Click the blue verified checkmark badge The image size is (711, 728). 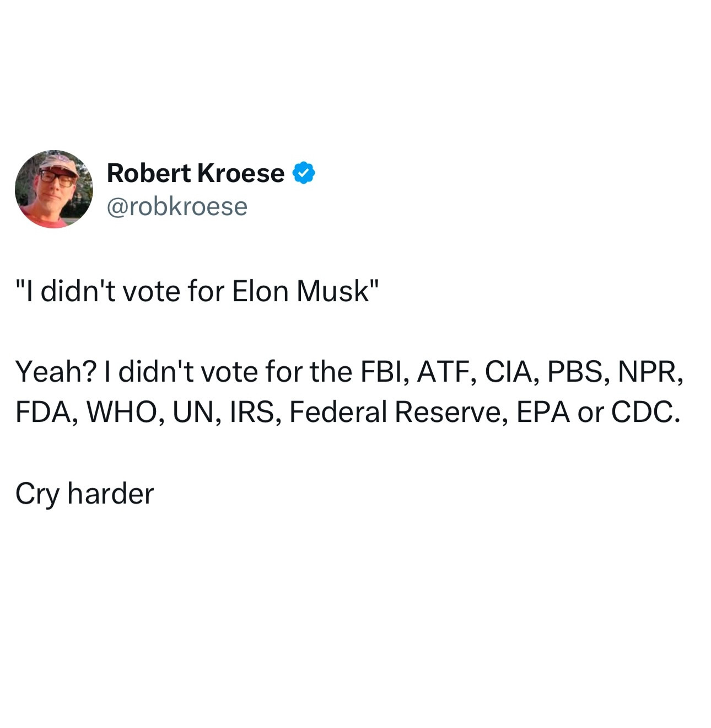pyautogui.click(x=304, y=173)
